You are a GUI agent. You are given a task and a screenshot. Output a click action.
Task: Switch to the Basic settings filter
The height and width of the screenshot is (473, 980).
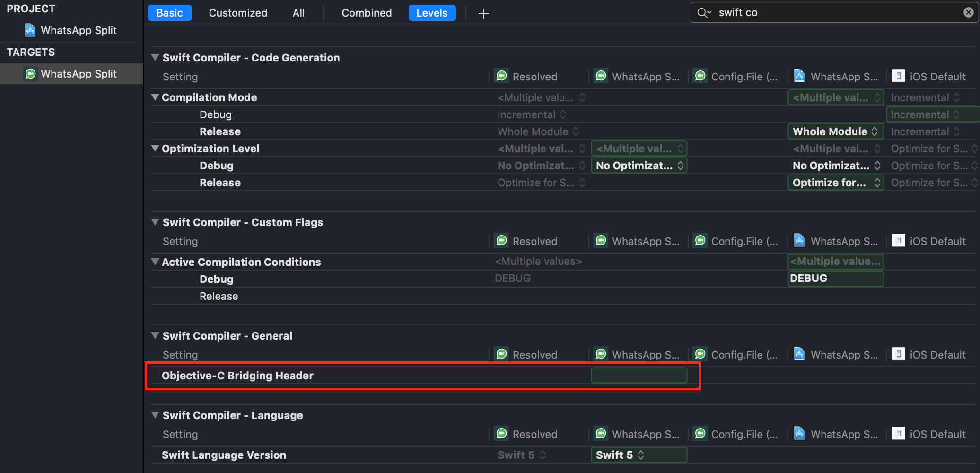[x=169, y=13]
